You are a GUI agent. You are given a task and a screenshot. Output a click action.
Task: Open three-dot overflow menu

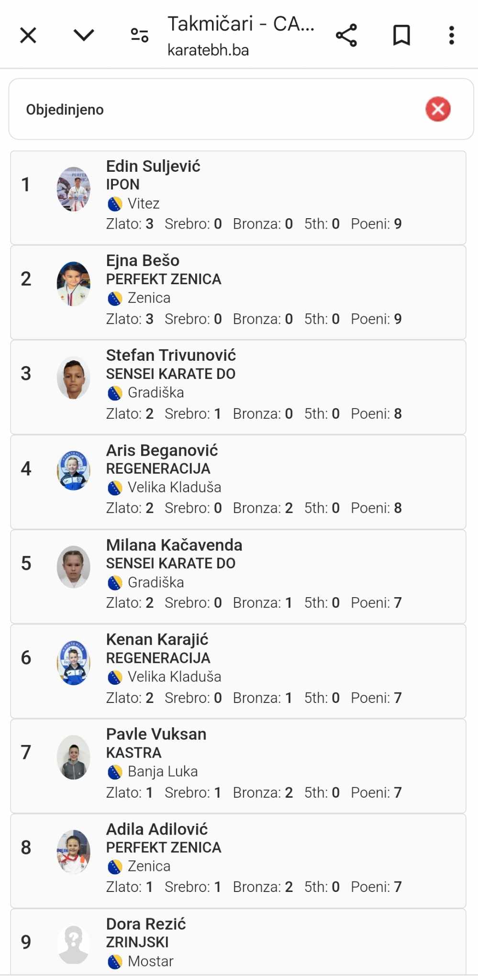[451, 35]
